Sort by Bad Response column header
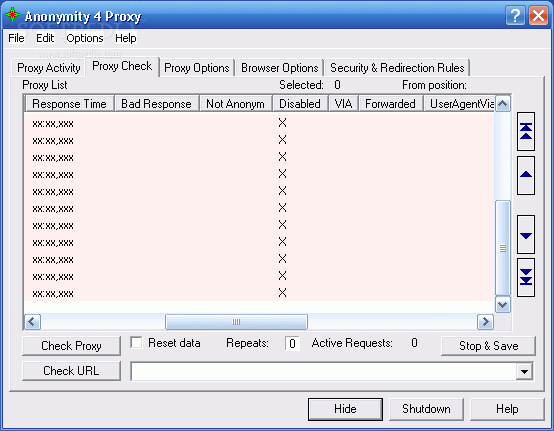 [x=157, y=104]
